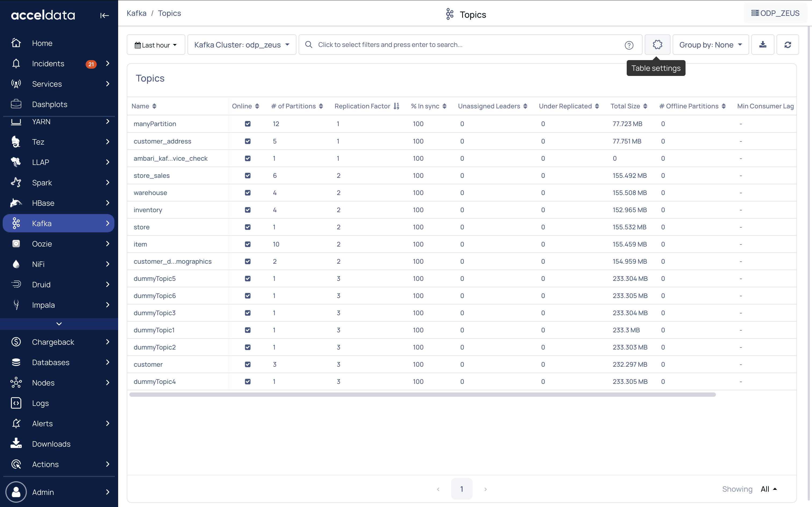The width and height of the screenshot is (812, 507).
Task: Click the horizontal table scrollbar
Action: 422,395
